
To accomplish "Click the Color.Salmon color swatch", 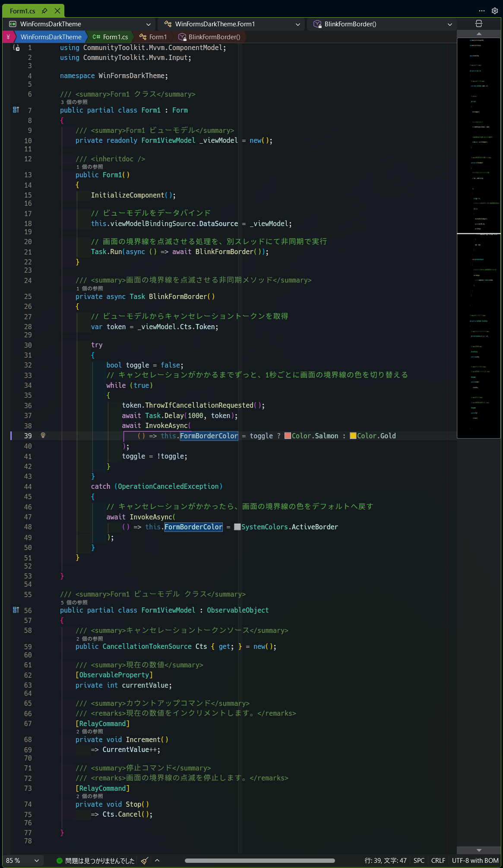I will pos(288,436).
